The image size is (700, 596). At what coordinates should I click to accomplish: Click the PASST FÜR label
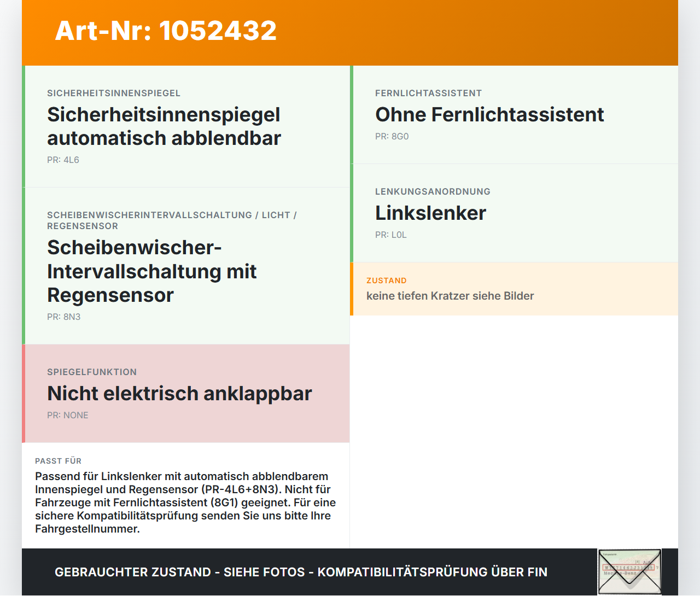click(58, 461)
